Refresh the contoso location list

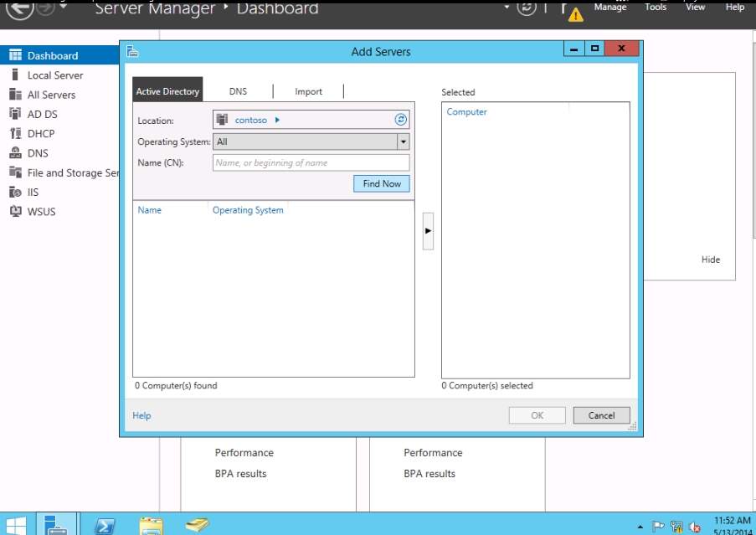(x=401, y=120)
